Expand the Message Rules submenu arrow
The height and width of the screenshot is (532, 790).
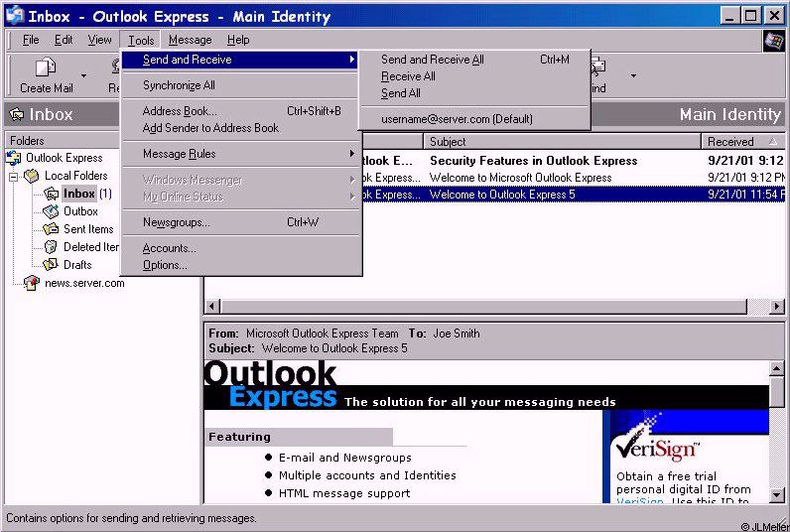352,154
